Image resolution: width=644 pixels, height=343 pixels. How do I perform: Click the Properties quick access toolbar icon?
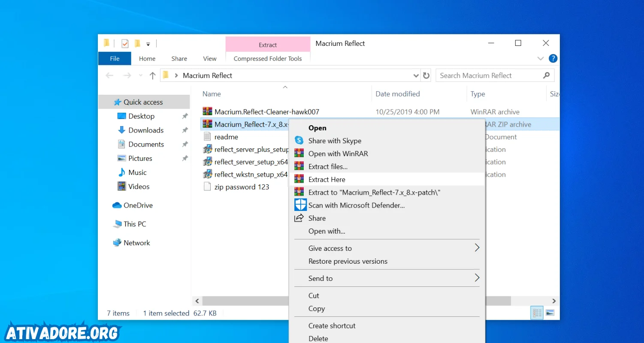coord(125,43)
